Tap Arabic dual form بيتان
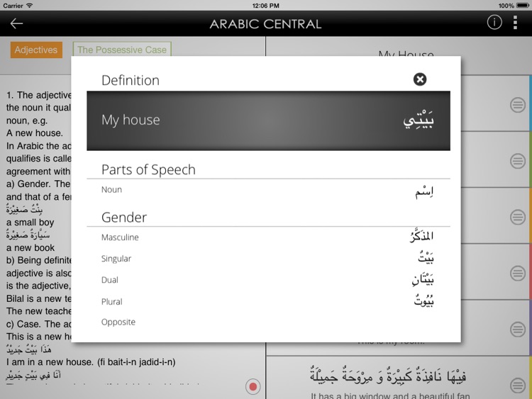The width and height of the screenshot is (532, 399). (x=423, y=279)
